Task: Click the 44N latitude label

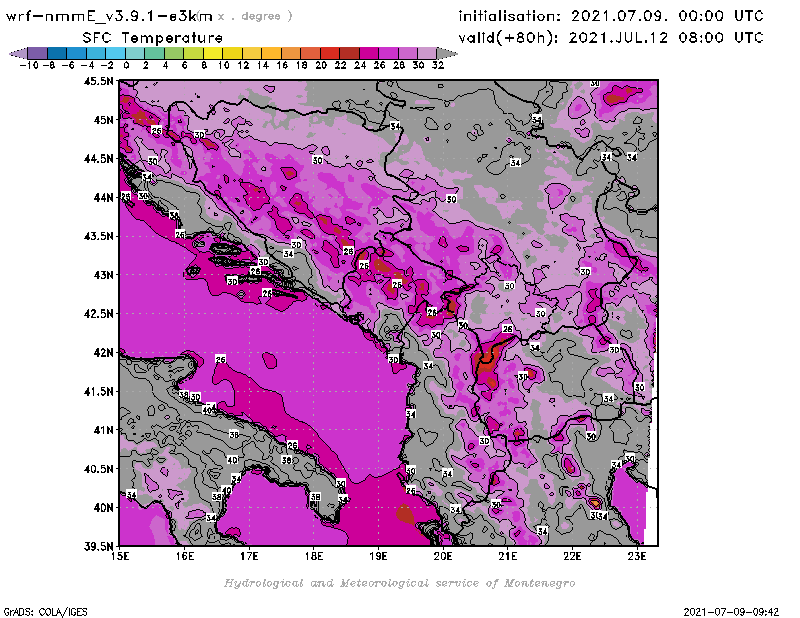Action: [x=103, y=197]
